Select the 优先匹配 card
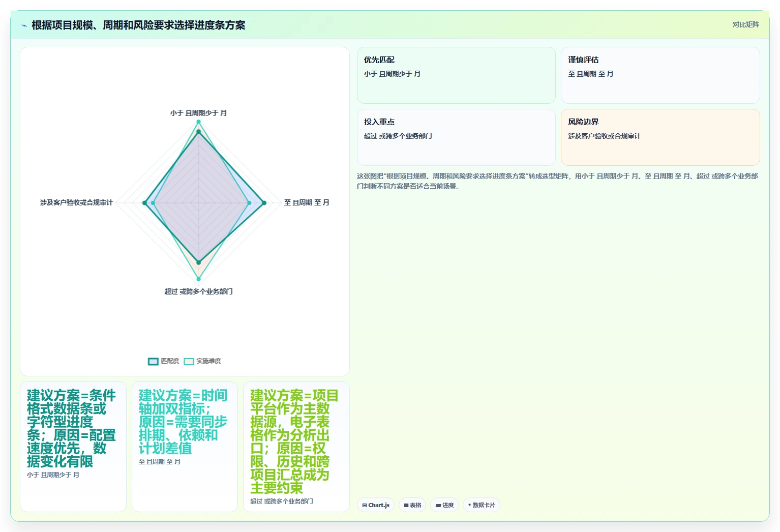This screenshot has height=532, width=780. [456, 75]
